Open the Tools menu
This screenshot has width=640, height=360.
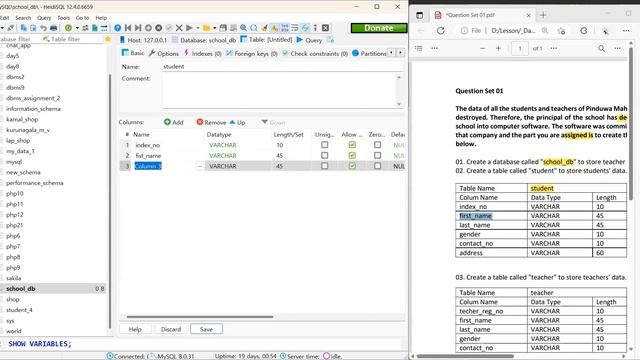[x=63, y=18]
